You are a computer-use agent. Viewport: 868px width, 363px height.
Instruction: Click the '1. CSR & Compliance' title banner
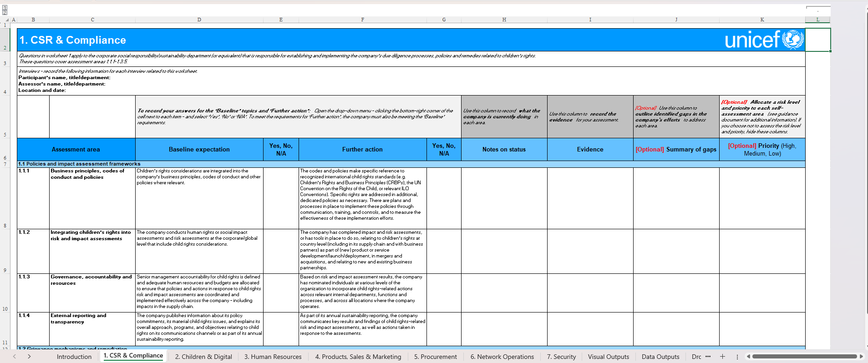[411, 40]
